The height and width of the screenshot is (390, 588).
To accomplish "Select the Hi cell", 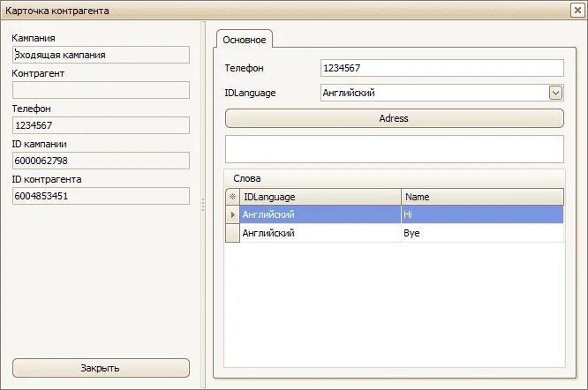I will pos(482,214).
